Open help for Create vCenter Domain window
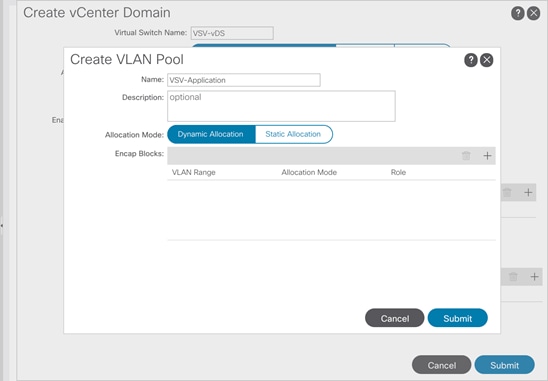Viewport: 548px width, 381px height. (x=518, y=13)
